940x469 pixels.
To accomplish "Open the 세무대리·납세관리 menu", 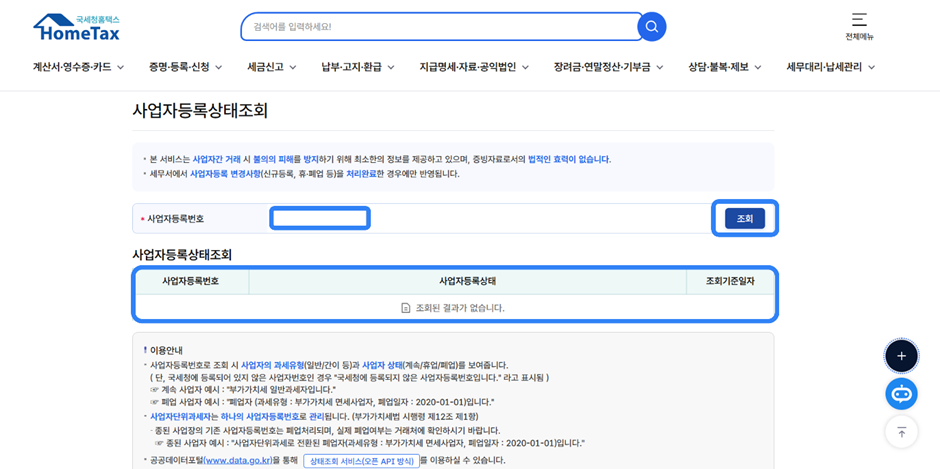I will [x=830, y=67].
